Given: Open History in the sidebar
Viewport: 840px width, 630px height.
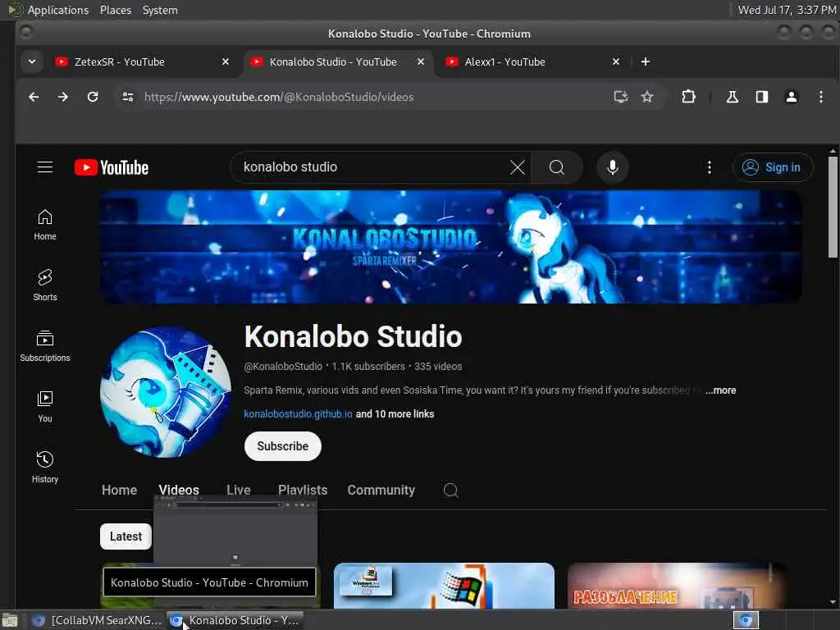Looking at the screenshot, I should click(x=45, y=467).
